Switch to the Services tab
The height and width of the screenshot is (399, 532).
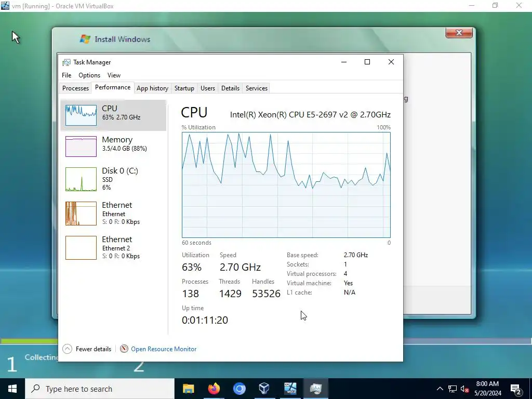257,88
